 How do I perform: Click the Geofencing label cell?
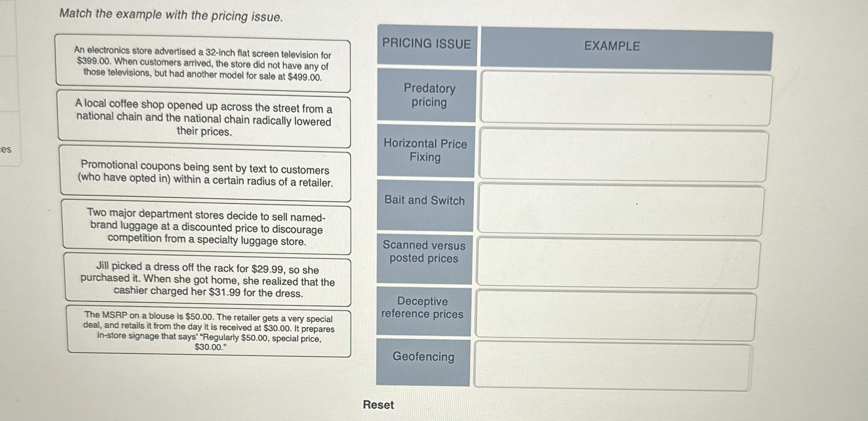tap(423, 358)
